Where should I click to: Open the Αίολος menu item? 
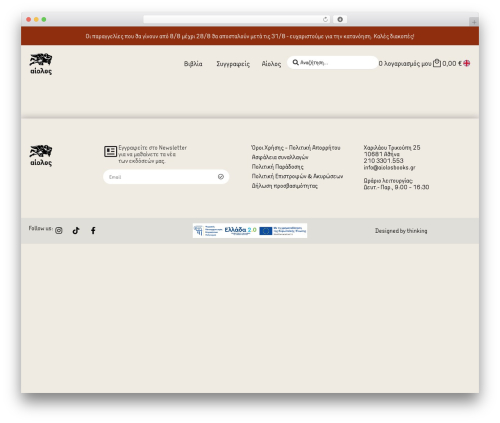pyautogui.click(x=271, y=64)
